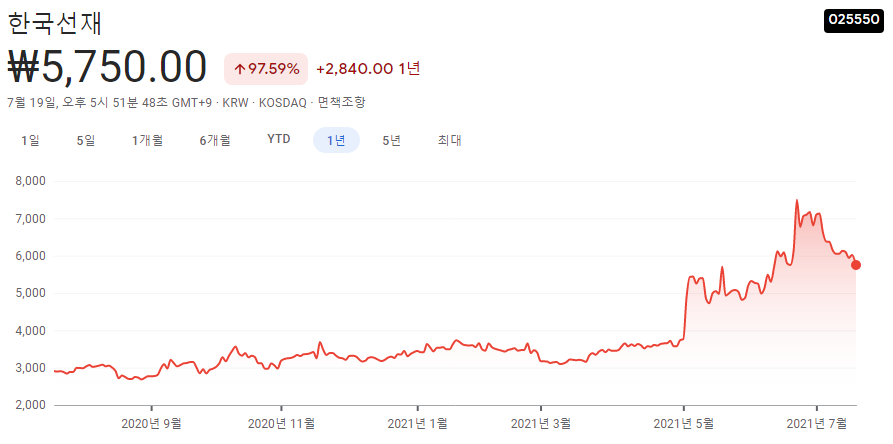Select the 최대 range tab
Screen dimensions: 893x444
(449, 140)
